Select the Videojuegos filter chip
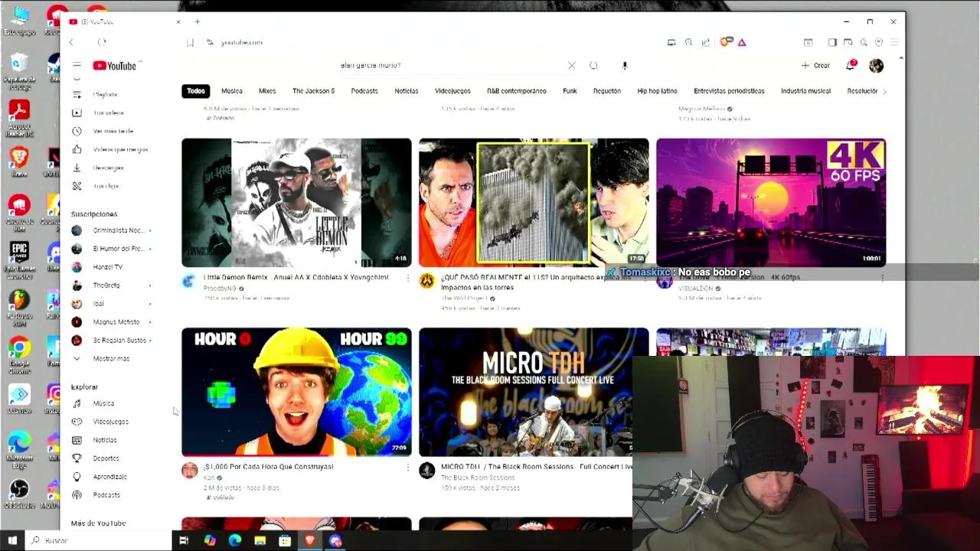The width and height of the screenshot is (980, 551). pyautogui.click(x=452, y=91)
